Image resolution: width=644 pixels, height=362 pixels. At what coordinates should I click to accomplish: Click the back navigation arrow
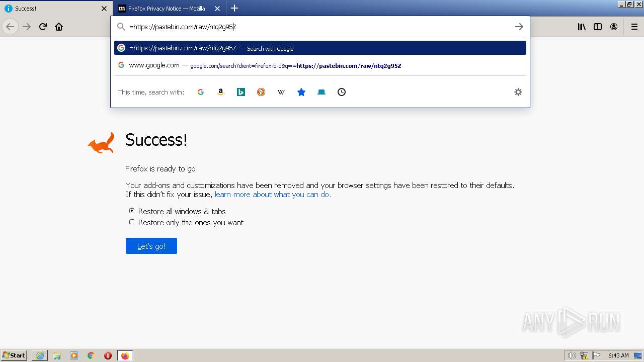(10, 27)
